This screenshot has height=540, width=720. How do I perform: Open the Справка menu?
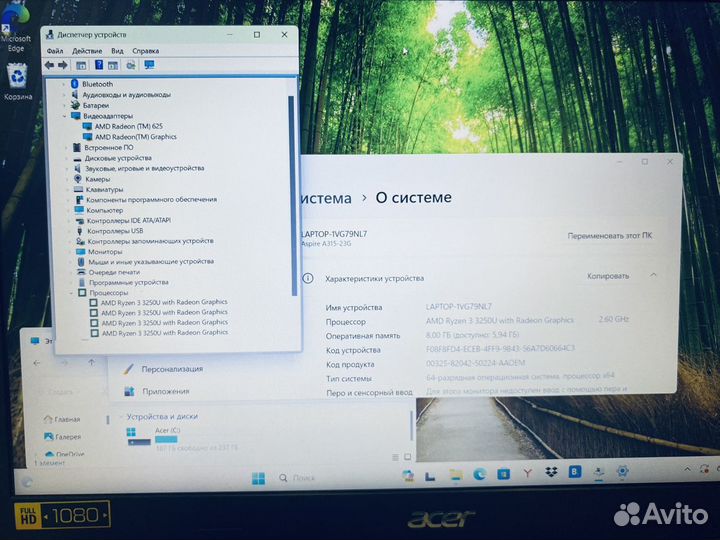point(146,51)
